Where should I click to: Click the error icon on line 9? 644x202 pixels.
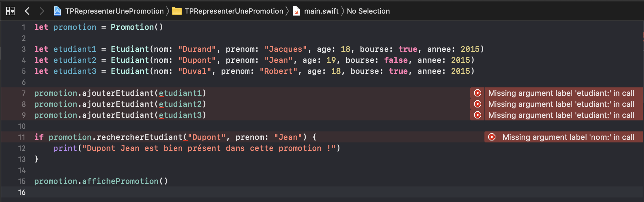click(478, 115)
